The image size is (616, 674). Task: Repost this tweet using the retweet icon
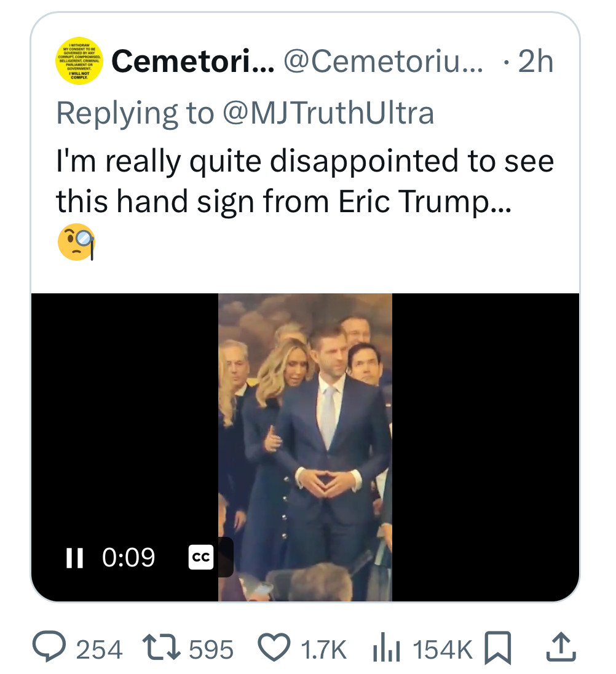coord(161,648)
